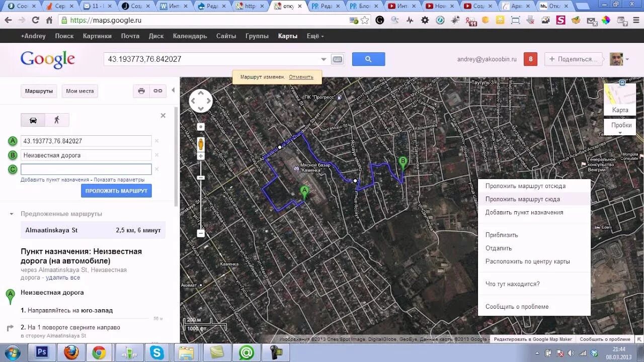644x362 pixels.
Task: Click map marker A
Action: 304,193
